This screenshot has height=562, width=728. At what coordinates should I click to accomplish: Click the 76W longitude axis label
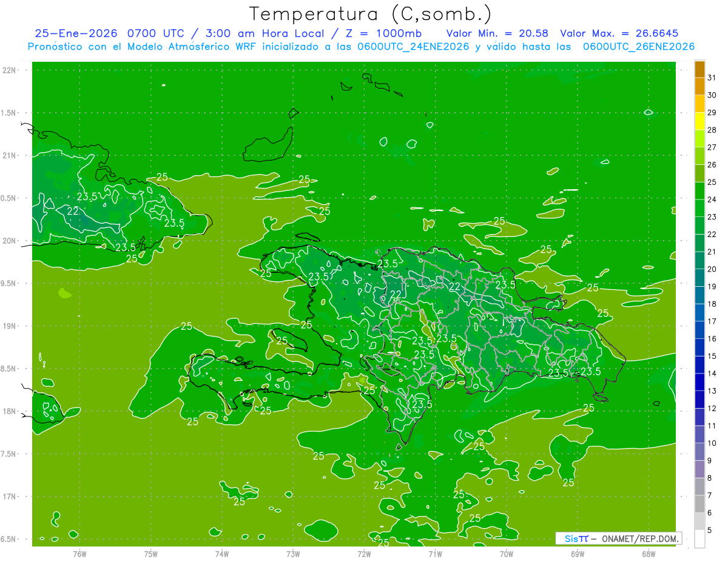point(79,554)
